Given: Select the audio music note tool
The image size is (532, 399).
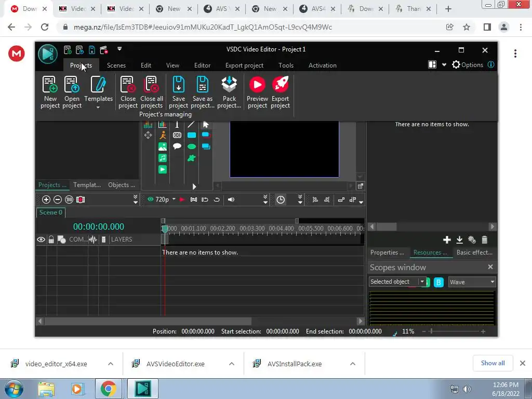Looking at the screenshot, I should tap(163, 158).
